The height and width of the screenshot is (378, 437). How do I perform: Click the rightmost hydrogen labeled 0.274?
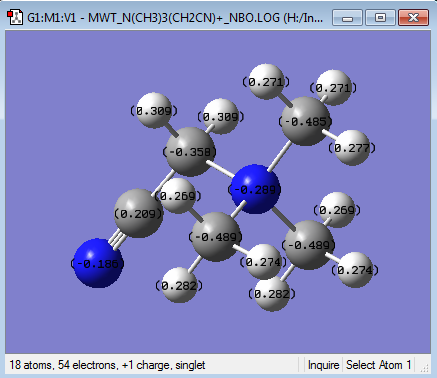(x=355, y=270)
